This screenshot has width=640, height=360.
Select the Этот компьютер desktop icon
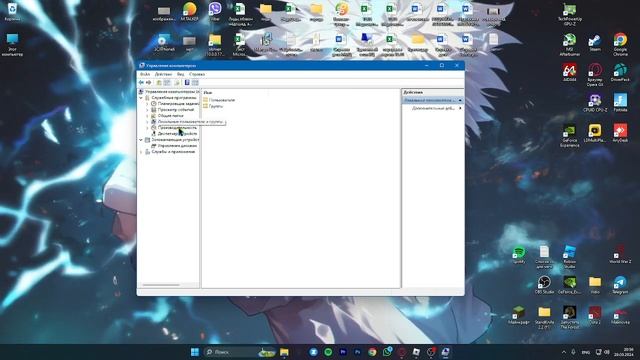[12, 44]
